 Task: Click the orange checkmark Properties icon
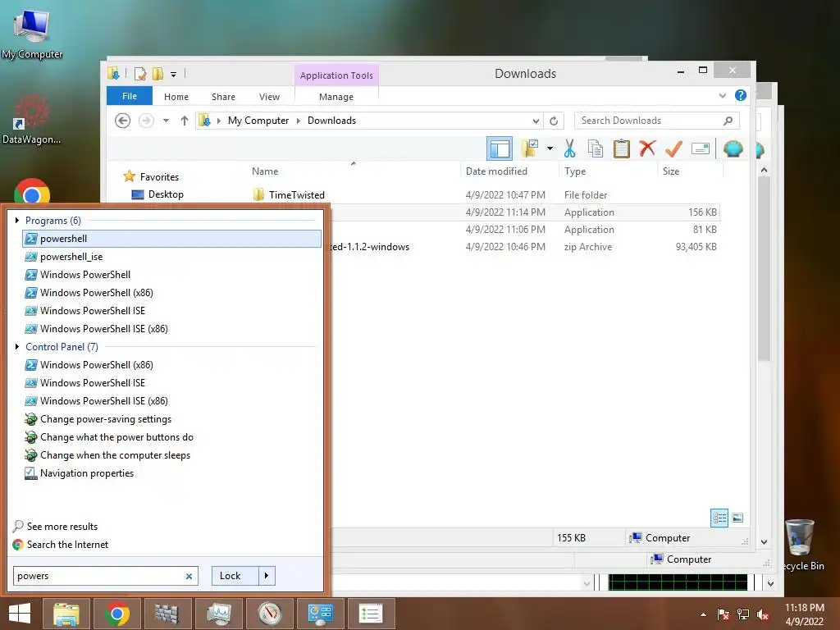coord(673,148)
